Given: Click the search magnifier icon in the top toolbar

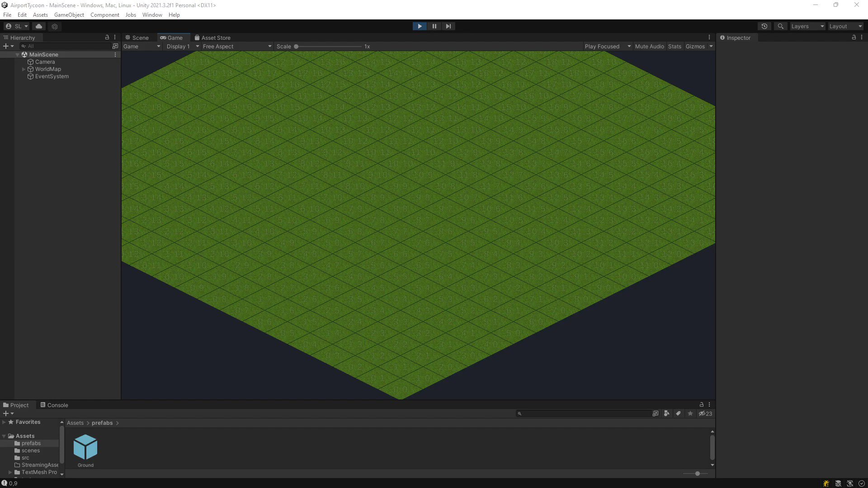Looking at the screenshot, I should (780, 26).
